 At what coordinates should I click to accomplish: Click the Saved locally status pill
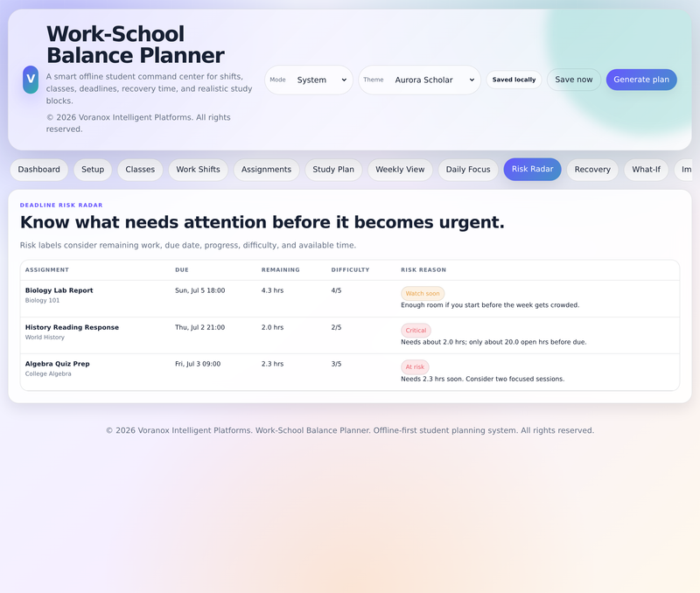pos(514,80)
